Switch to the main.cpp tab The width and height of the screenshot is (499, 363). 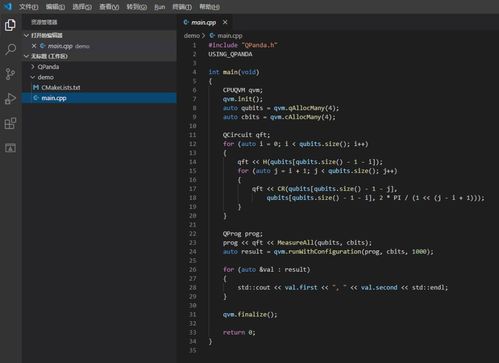click(200, 22)
